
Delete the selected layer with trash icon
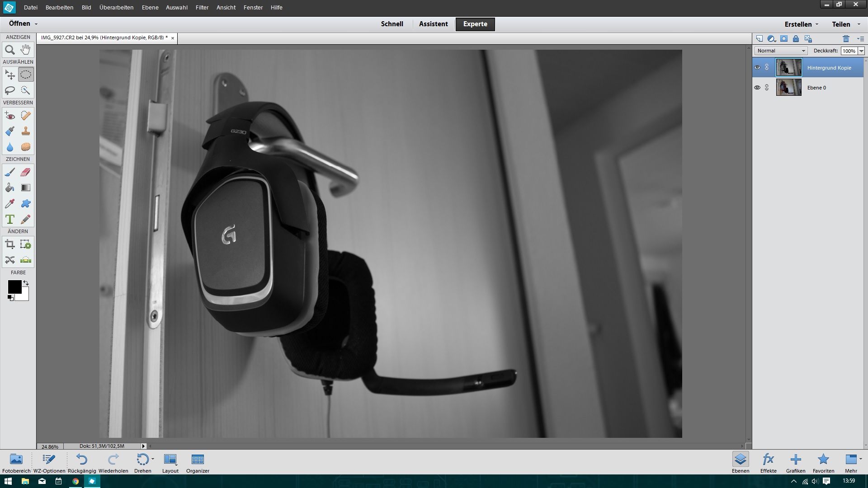pyautogui.click(x=846, y=39)
